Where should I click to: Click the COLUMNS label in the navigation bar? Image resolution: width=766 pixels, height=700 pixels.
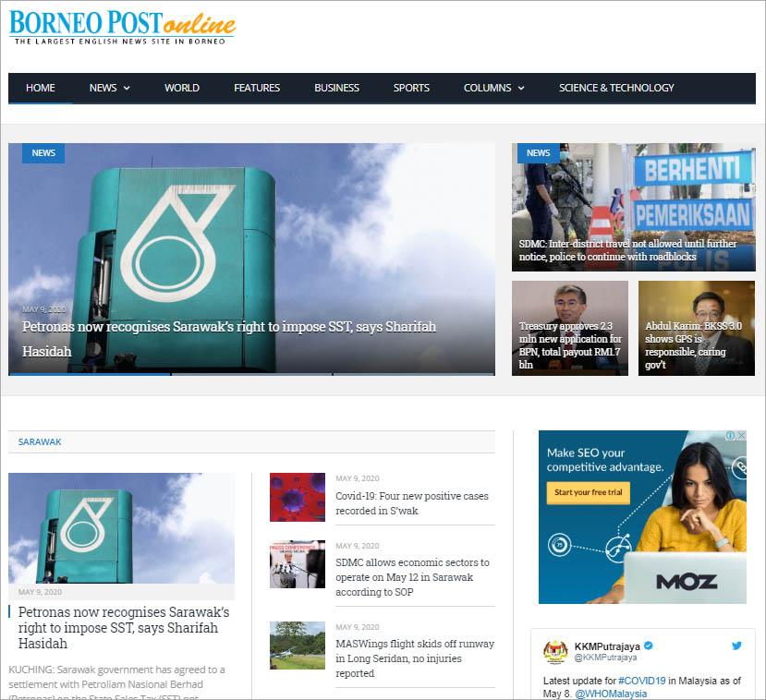[488, 88]
